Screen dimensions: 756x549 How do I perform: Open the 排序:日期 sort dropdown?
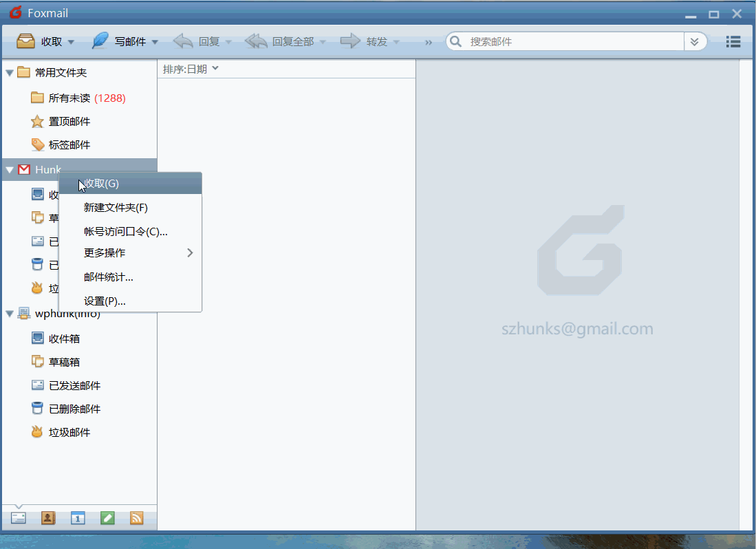coord(191,69)
